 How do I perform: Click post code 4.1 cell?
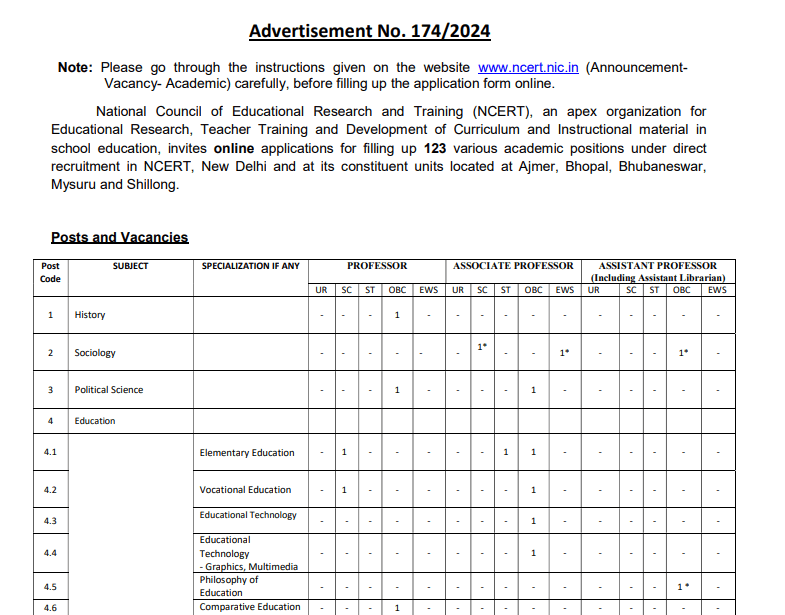[50, 452]
